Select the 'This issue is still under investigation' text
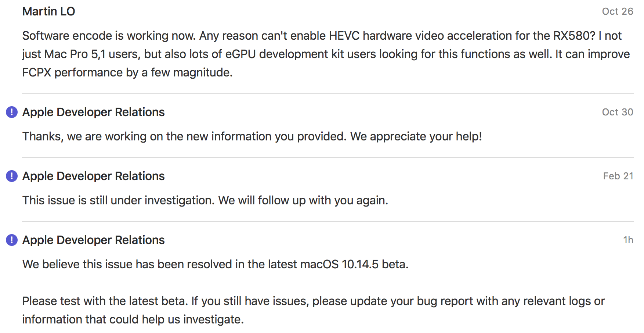The image size is (644, 333). click(x=205, y=200)
